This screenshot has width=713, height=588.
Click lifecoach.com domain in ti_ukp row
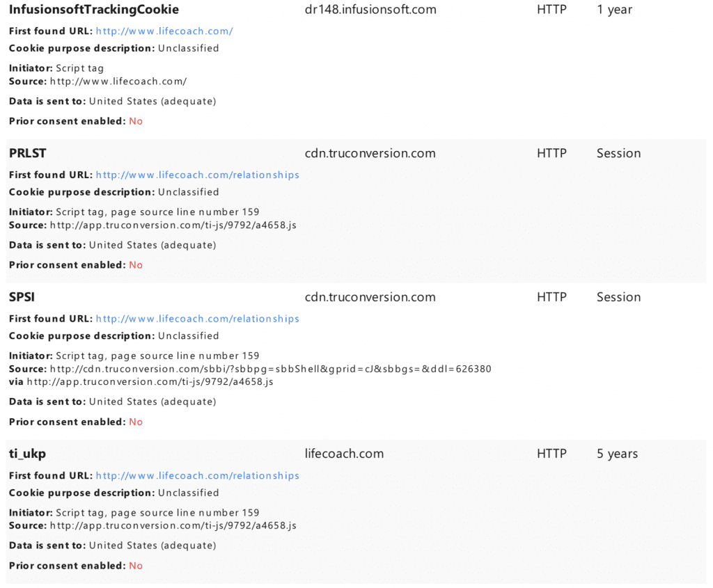tap(344, 454)
